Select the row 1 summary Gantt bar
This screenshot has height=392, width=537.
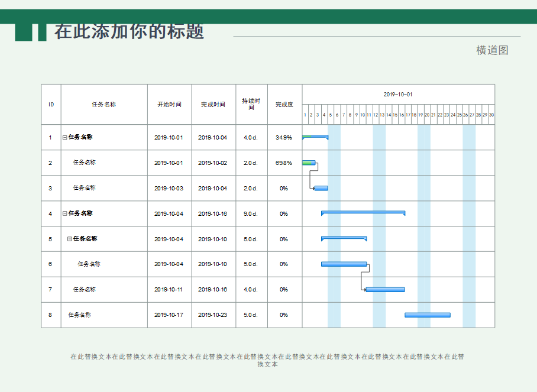coord(315,137)
